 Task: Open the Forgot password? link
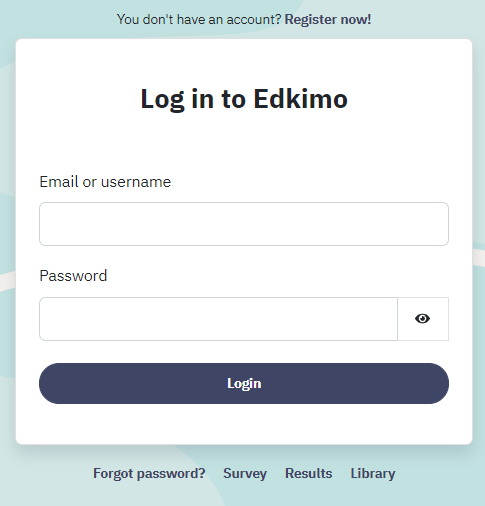click(x=149, y=473)
